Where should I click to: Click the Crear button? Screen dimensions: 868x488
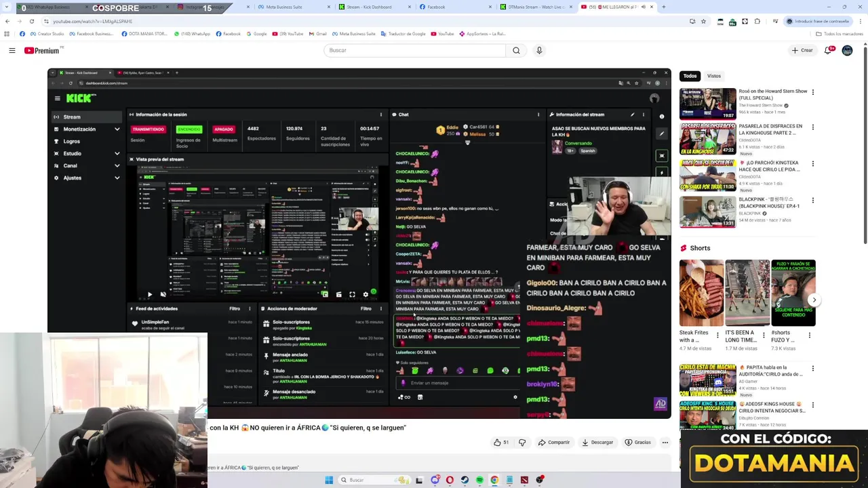tap(802, 50)
